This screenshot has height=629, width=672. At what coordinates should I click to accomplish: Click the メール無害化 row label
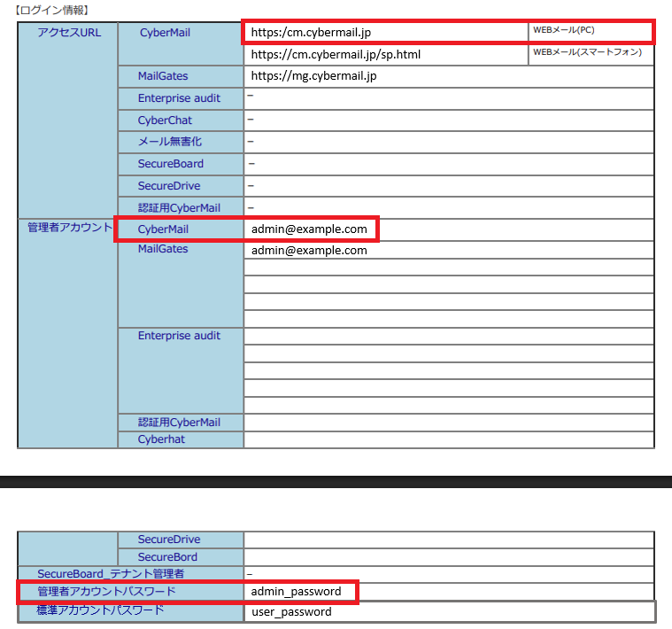tap(170, 142)
